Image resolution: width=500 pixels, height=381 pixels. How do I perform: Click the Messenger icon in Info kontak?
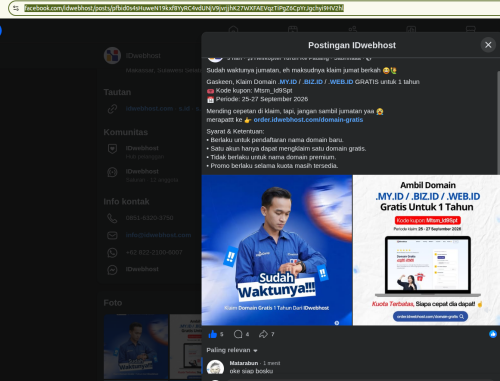pos(112,270)
